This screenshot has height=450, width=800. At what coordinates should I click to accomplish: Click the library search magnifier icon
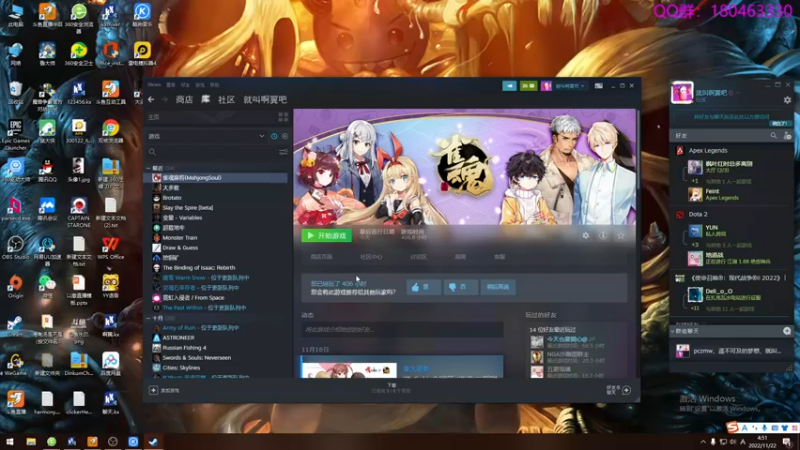coord(152,152)
